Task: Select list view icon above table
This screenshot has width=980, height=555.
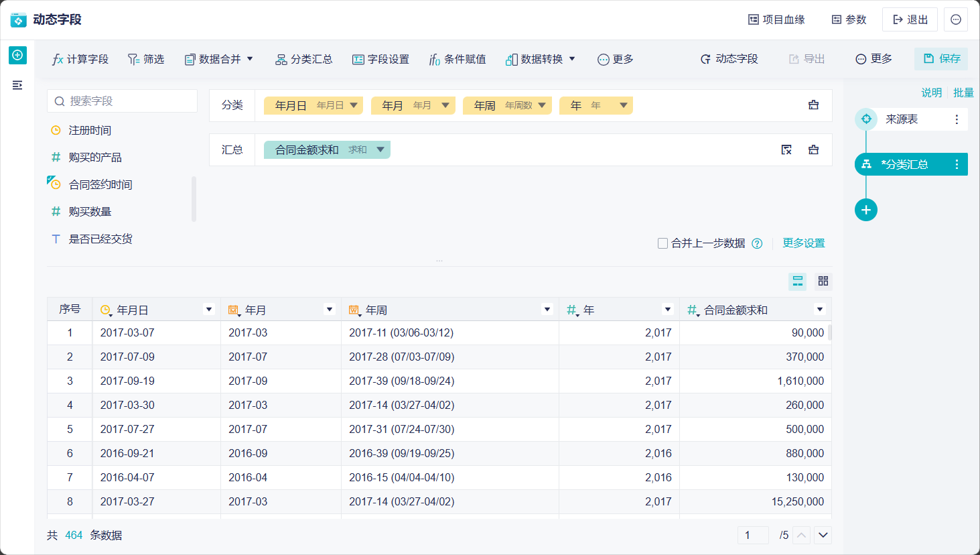Action: click(798, 281)
